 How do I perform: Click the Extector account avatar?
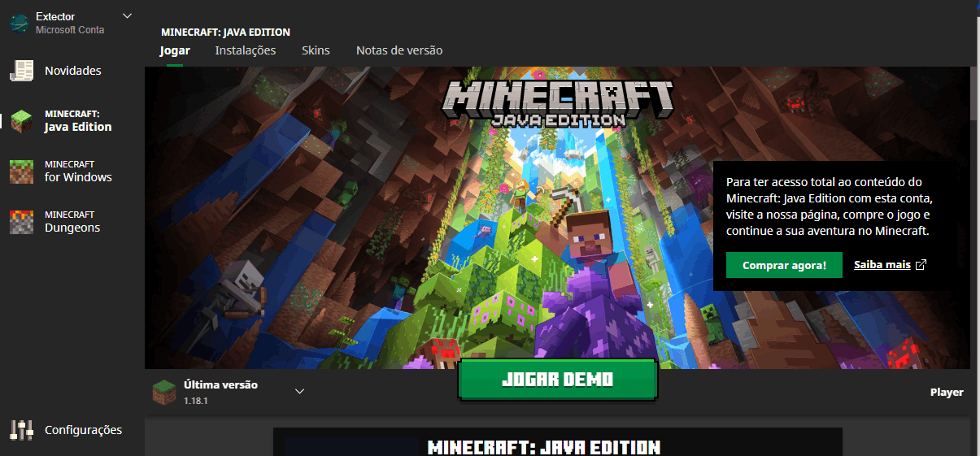point(19,23)
